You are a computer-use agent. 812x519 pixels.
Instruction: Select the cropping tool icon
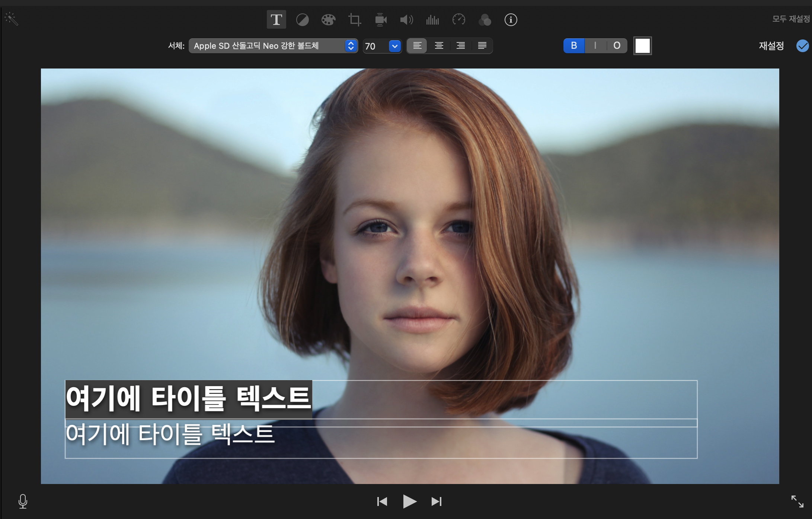(x=354, y=20)
